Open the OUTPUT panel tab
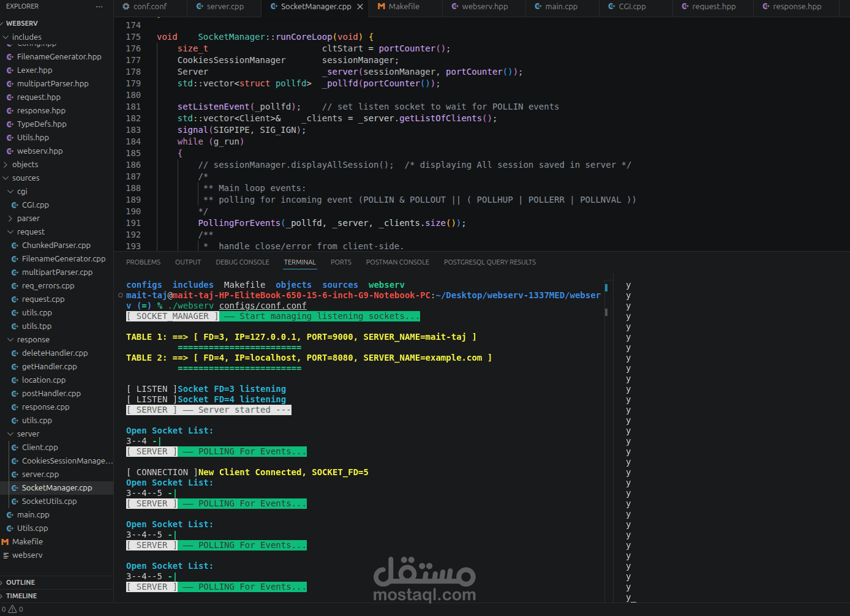 [x=188, y=262]
